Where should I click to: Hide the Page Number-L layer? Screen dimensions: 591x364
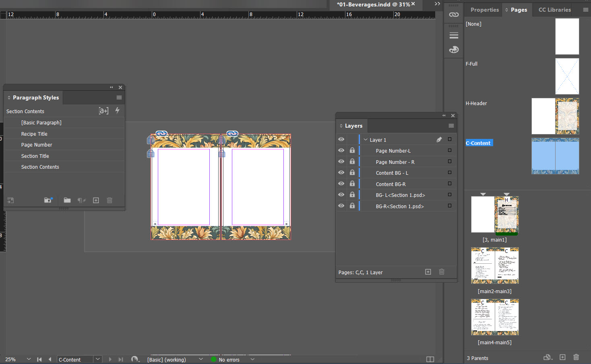click(x=341, y=150)
